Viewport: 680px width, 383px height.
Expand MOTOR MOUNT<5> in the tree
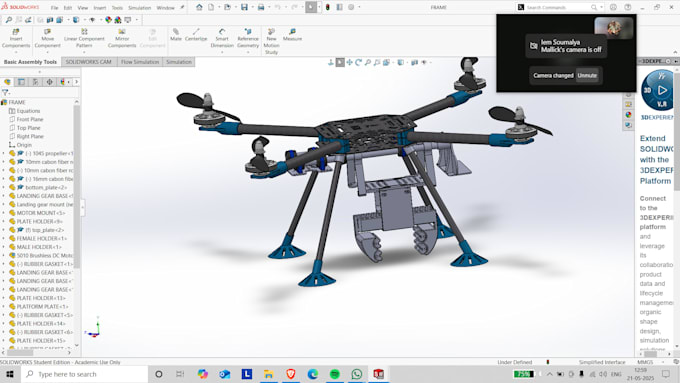coord(3,213)
